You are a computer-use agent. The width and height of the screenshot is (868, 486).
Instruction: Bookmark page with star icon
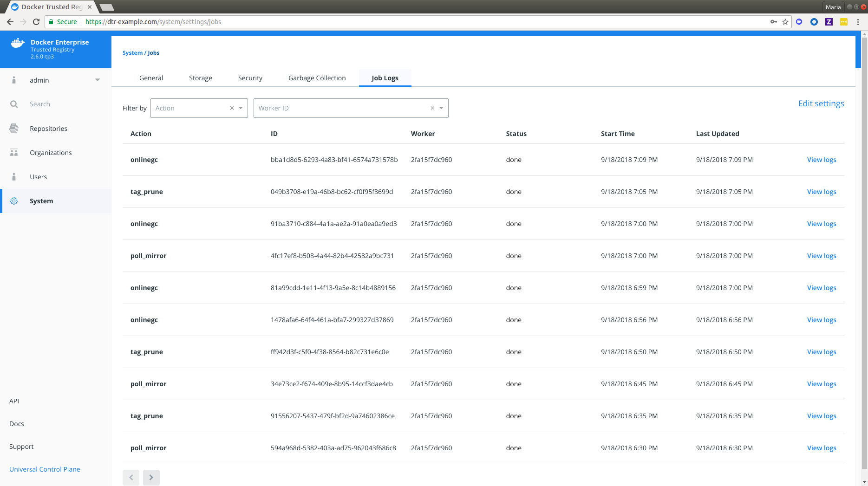785,22
